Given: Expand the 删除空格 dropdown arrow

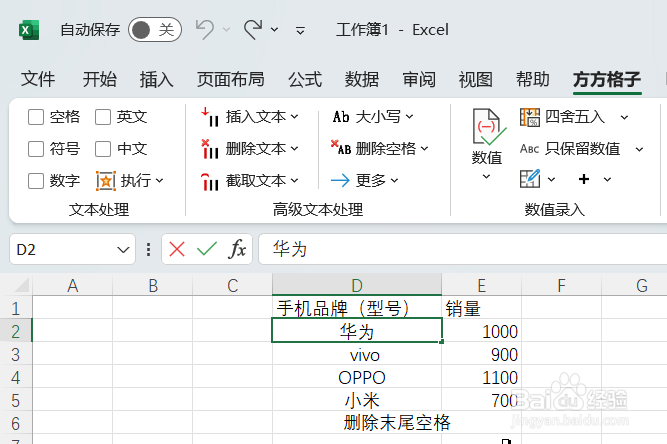Looking at the screenshot, I should click(425, 148).
